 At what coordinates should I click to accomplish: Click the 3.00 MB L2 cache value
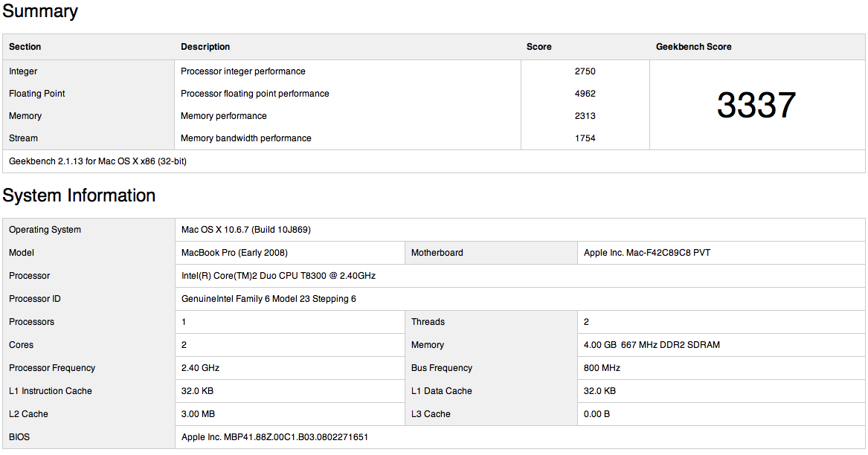(x=198, y=414)
